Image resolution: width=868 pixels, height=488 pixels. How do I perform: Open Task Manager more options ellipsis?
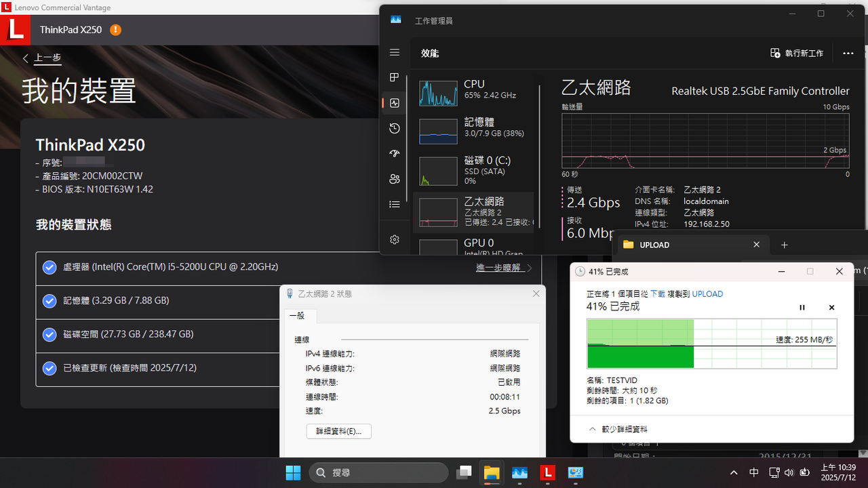[848, 53]
